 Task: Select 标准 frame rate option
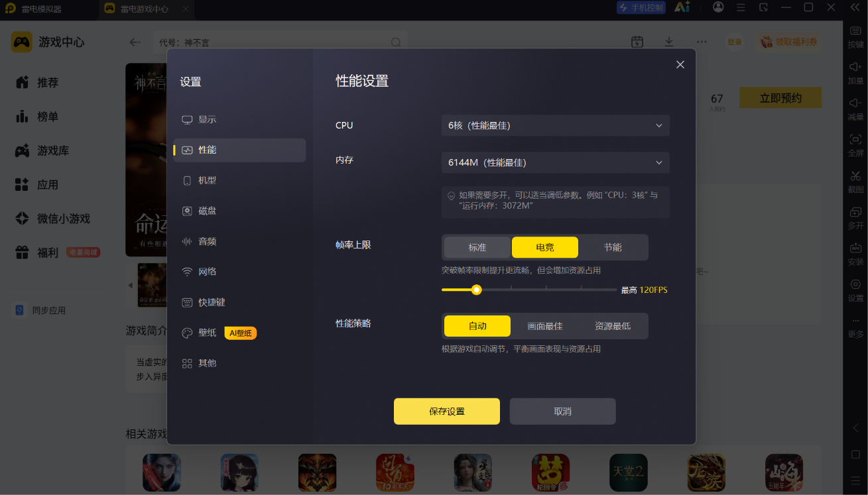point(477,247)
